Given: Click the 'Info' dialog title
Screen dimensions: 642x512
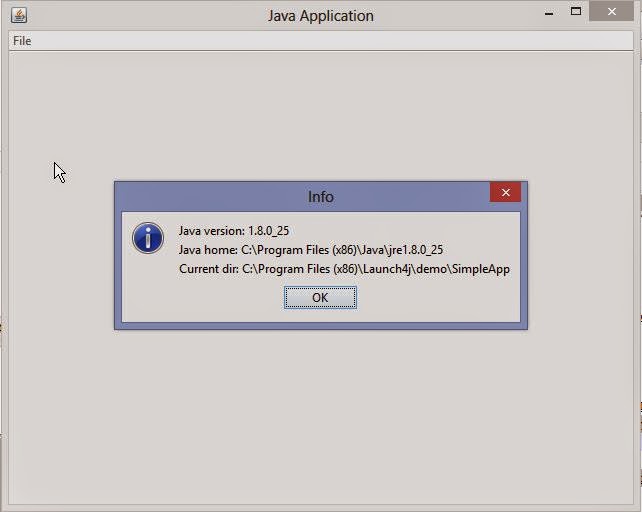Looking at the screenshot, I should [x=321, y=197].
